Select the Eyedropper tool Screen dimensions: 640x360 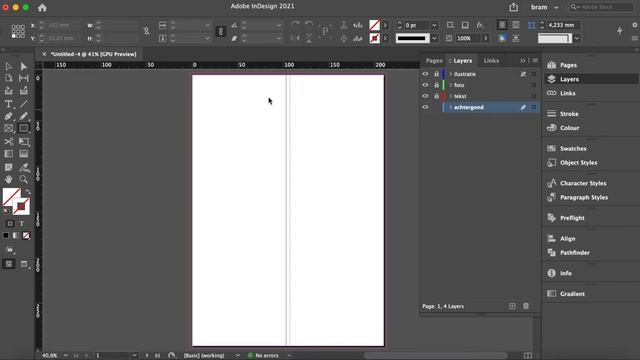click(x=24, y=167)
